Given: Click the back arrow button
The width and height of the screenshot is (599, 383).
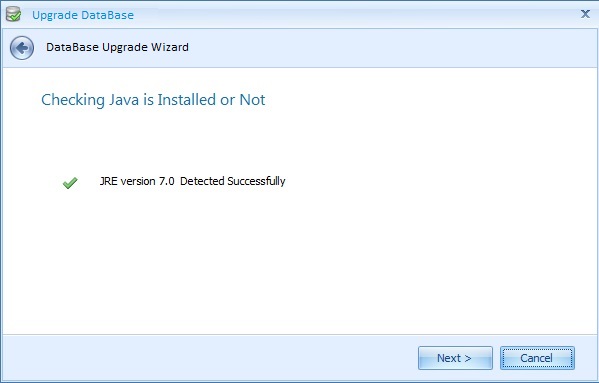Looking at the screenshot, I should tap(22, 48).
